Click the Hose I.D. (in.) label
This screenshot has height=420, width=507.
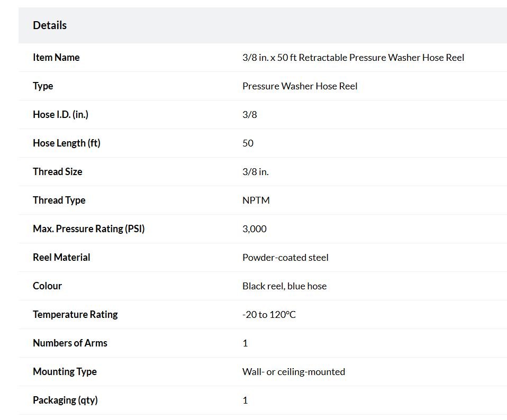tap(60, 115)
